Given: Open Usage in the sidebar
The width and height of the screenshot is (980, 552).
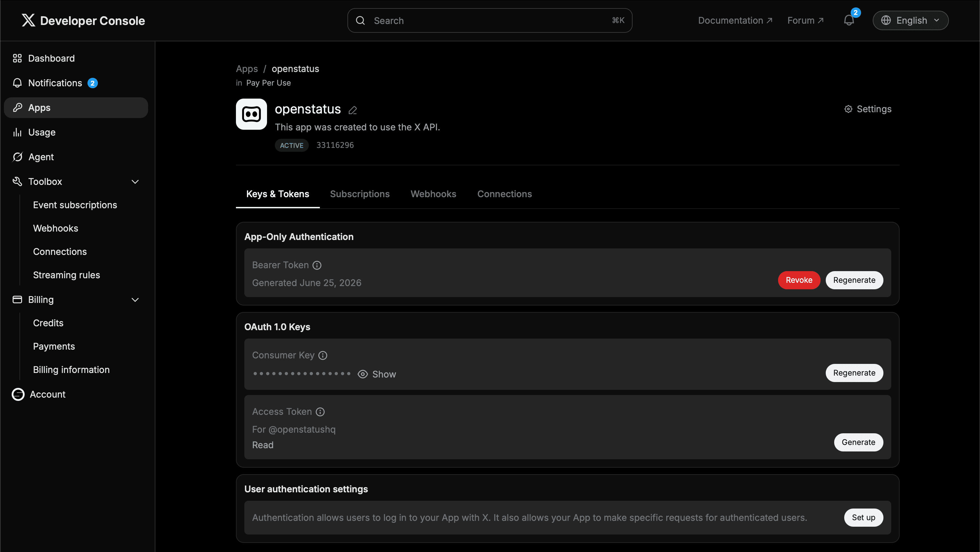Looking at the screenshot, I should tap(76, 132).
